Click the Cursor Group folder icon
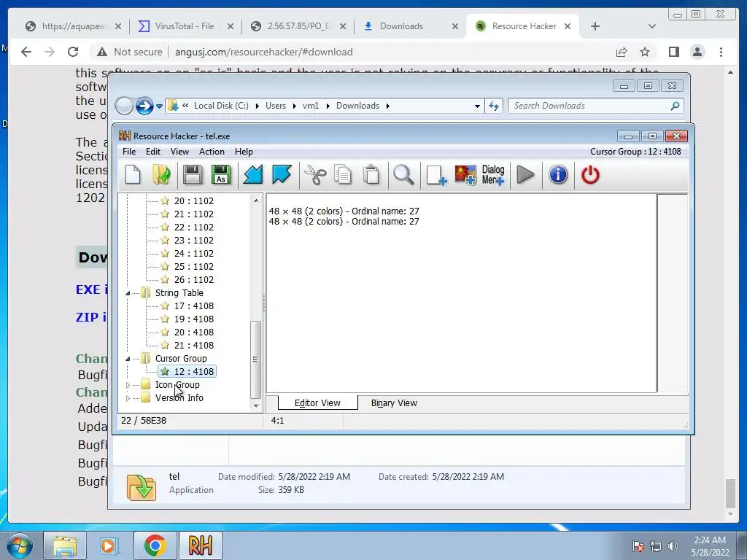This screenshot has width=747, height=560. click(x=146, y=359)
